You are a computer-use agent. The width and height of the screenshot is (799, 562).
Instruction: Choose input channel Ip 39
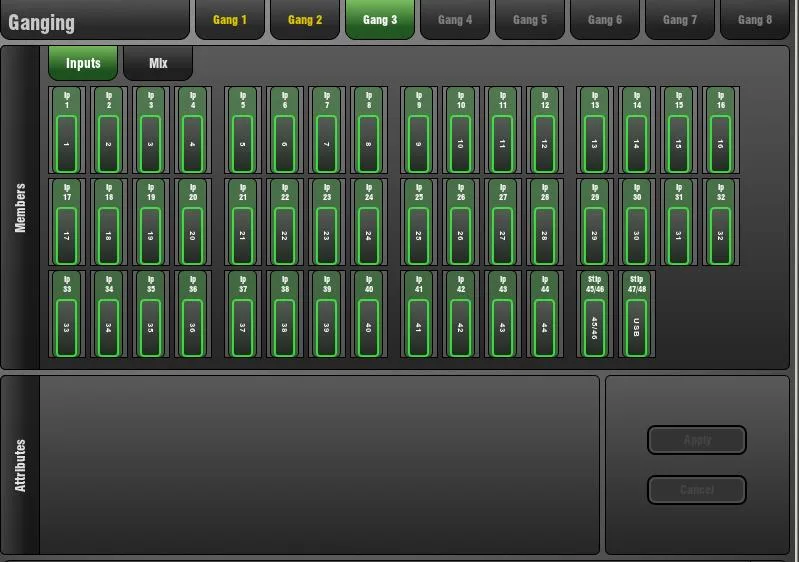(x=327, y=314)
